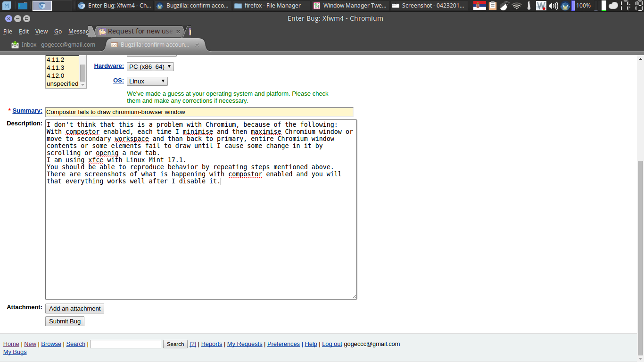Click the weather cloud icon
The width and height of the screenshot is (644, 362).
coord(613,6)
